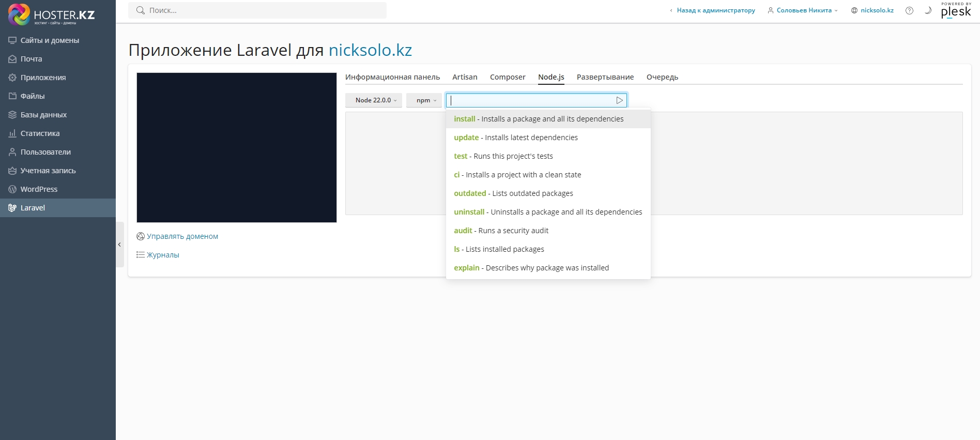The width and height of the screenshot is (980, 440).
Task: Click the Назад к администратору link
Action: click(715, 10)
